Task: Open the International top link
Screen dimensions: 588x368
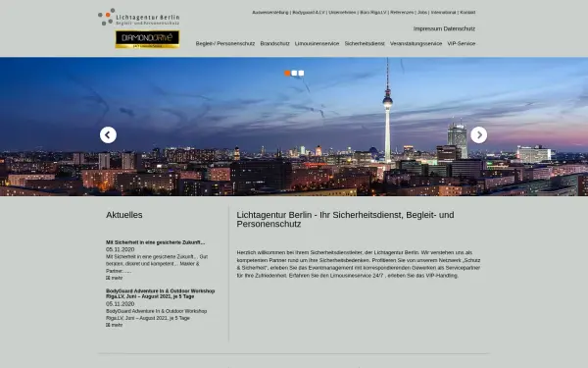Action: point(443,13)
